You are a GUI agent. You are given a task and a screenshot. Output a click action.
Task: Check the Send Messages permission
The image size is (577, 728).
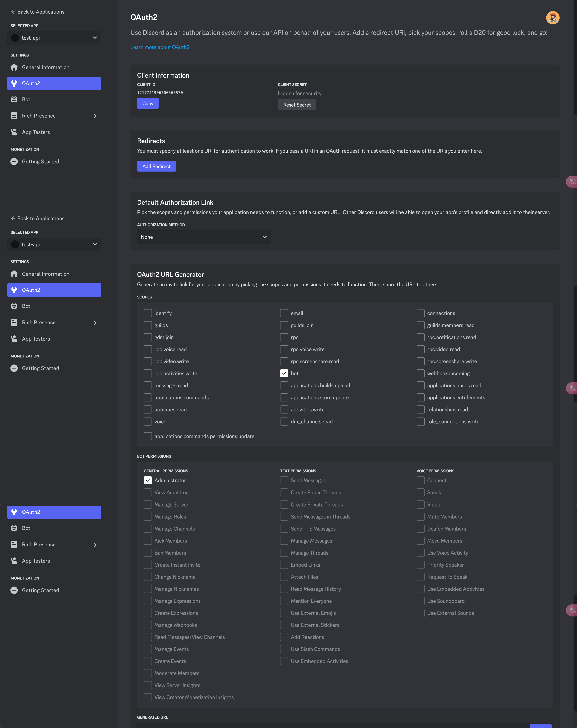click(x=284, y=481)
